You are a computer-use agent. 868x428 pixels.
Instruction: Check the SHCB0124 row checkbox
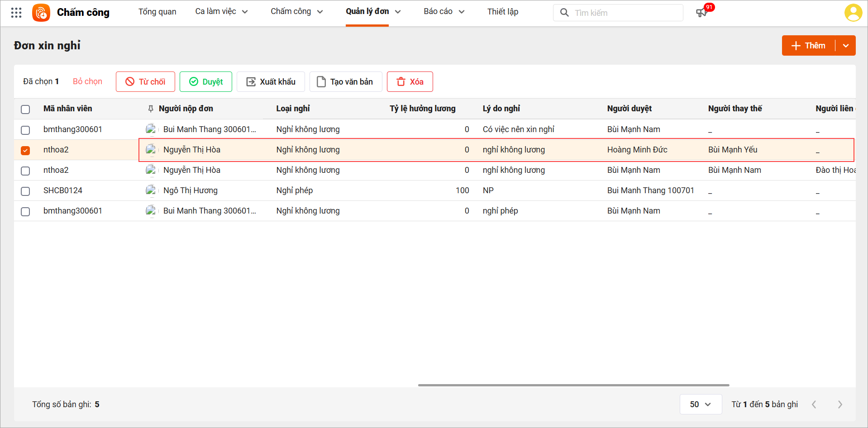coord(25,191)
